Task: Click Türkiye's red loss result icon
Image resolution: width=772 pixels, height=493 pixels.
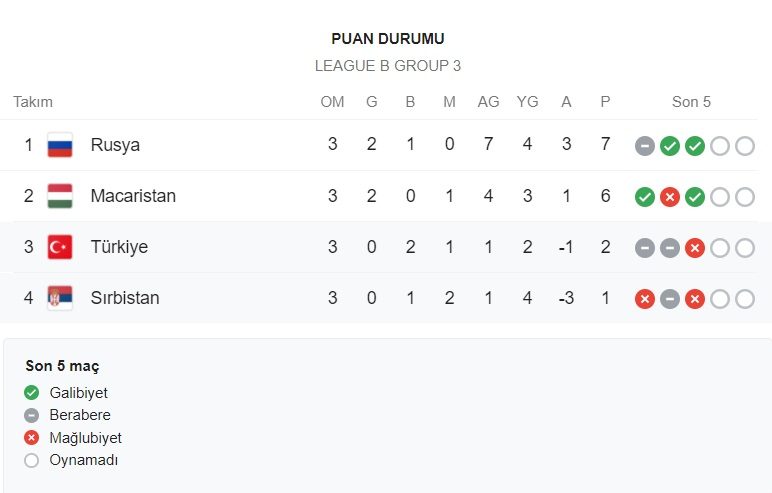Action: point(695,248)
